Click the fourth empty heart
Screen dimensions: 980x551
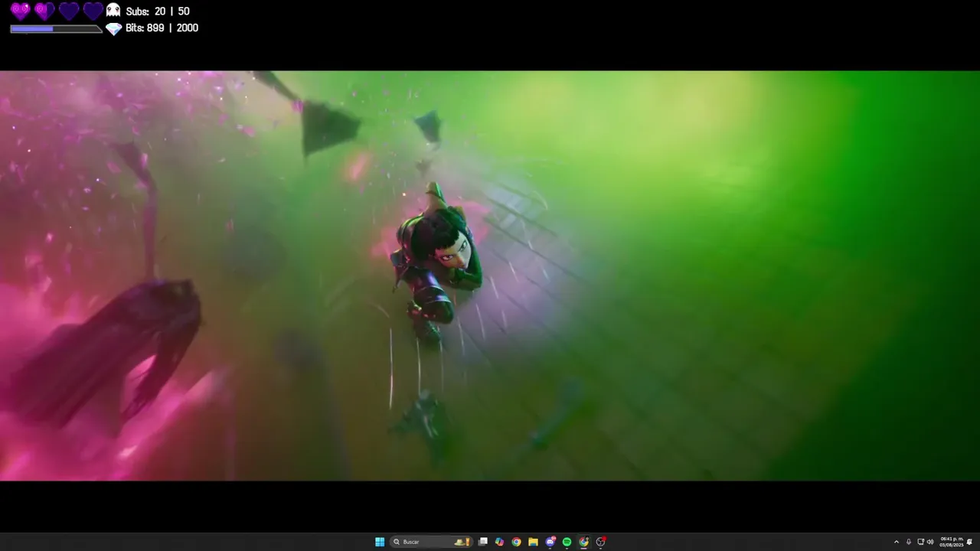[x=93, y=11]
